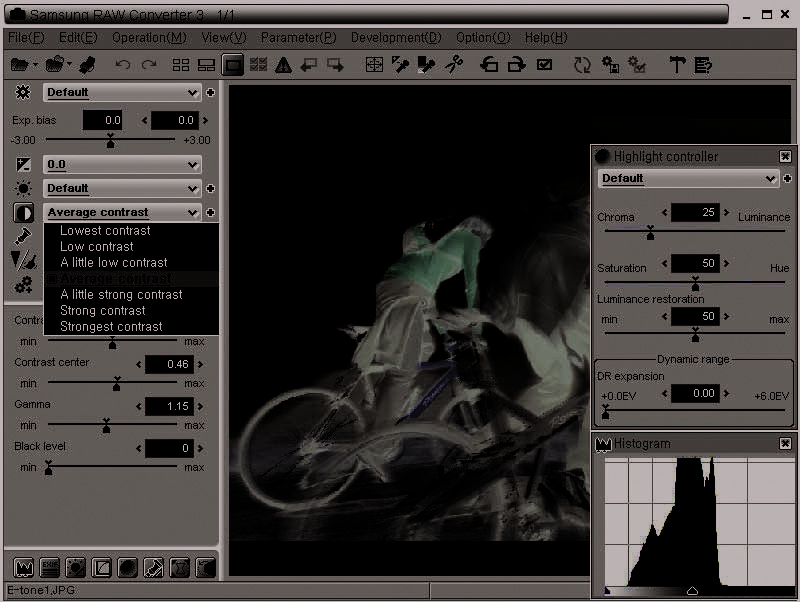This screenshot has height=602, width=800.
Task: Click the checkmark box toolbar icon
Action: [544, 65]
